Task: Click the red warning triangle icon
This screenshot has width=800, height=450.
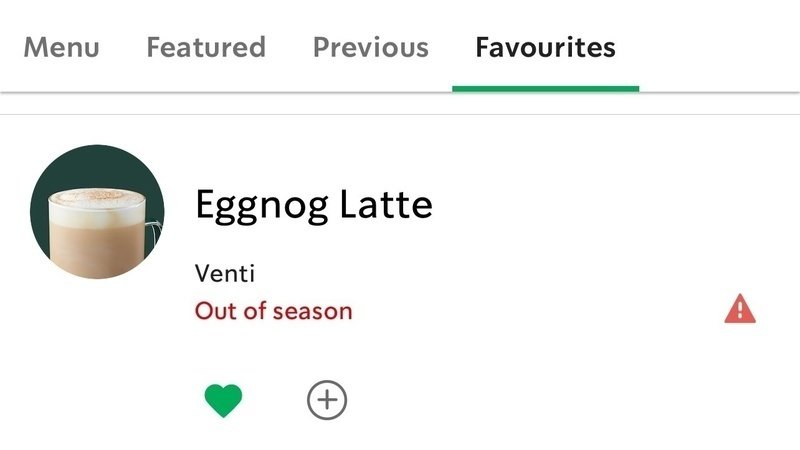Action: tap(740, 310)
